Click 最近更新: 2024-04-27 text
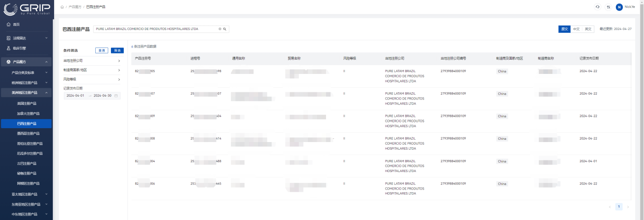644x220 pixels. tap(615, 29)
